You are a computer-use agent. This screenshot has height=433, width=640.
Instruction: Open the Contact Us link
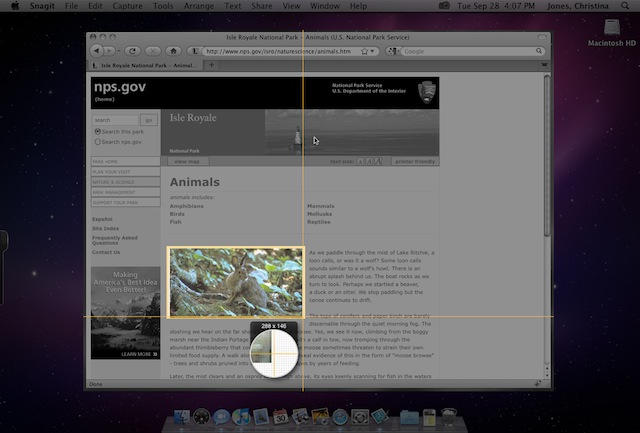pos(106,252)
